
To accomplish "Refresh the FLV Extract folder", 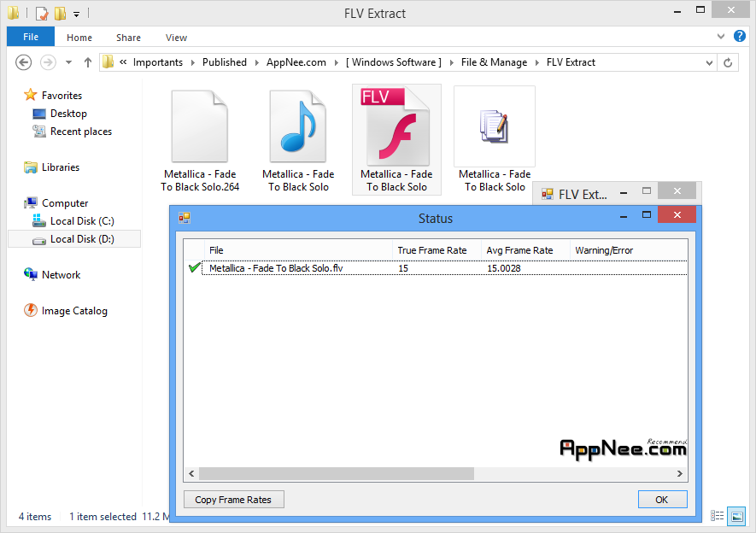I will [x=728, y=62].
